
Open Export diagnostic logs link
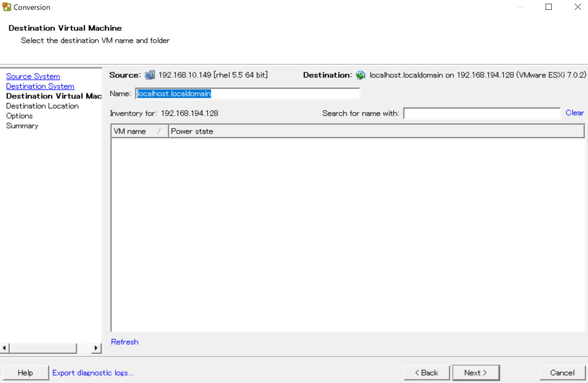coord(93,373)
